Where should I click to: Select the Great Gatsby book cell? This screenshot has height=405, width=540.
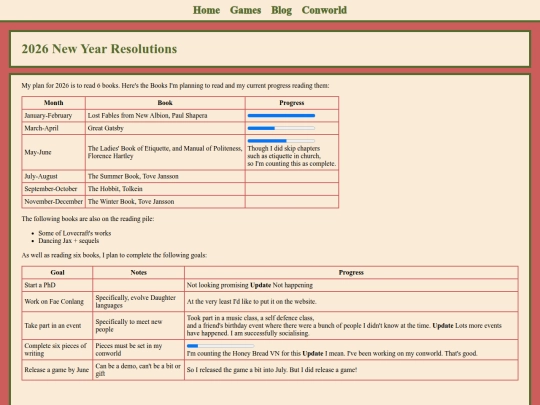[165, 128]
